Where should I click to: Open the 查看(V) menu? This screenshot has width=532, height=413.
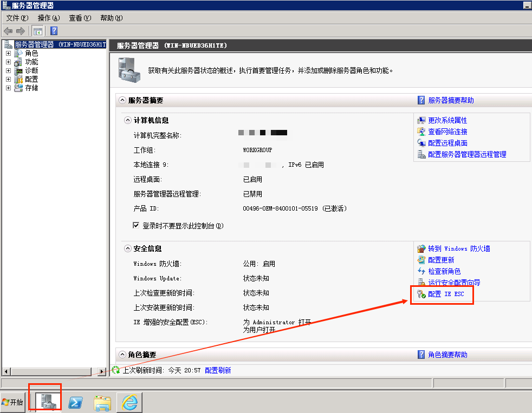80,18
